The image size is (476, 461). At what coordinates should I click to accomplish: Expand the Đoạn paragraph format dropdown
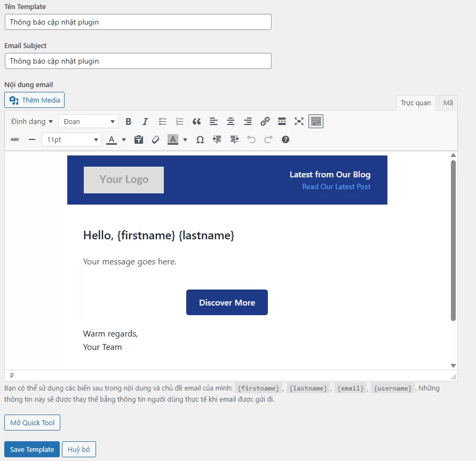[x=88, y=122]
